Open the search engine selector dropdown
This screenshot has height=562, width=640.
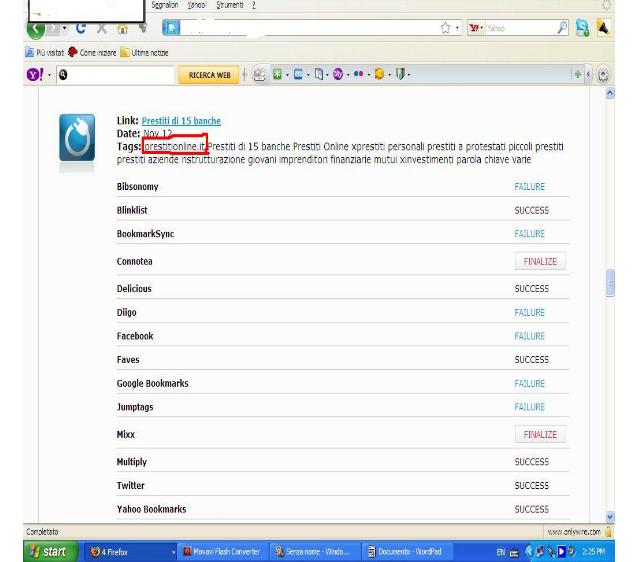(482, 28)
